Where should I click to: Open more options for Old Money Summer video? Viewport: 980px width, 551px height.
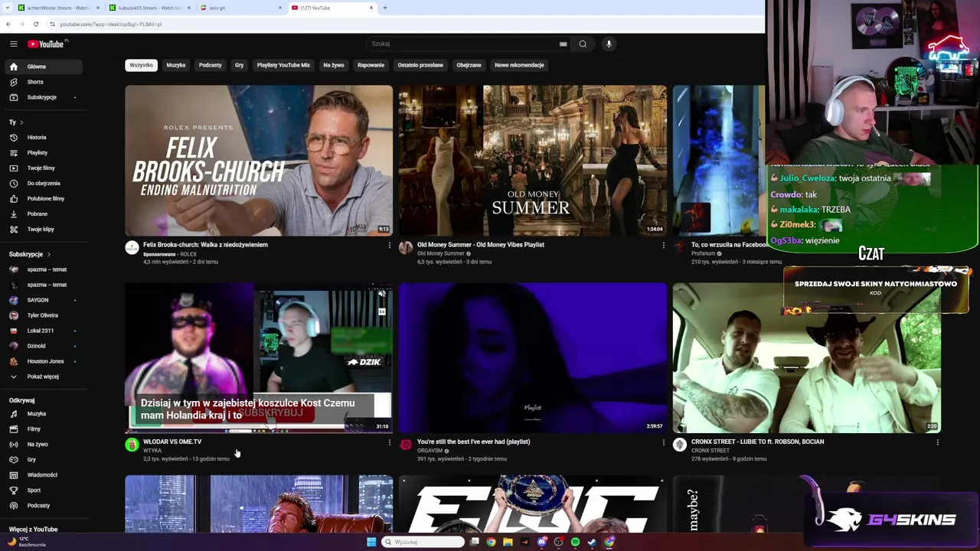664,246
